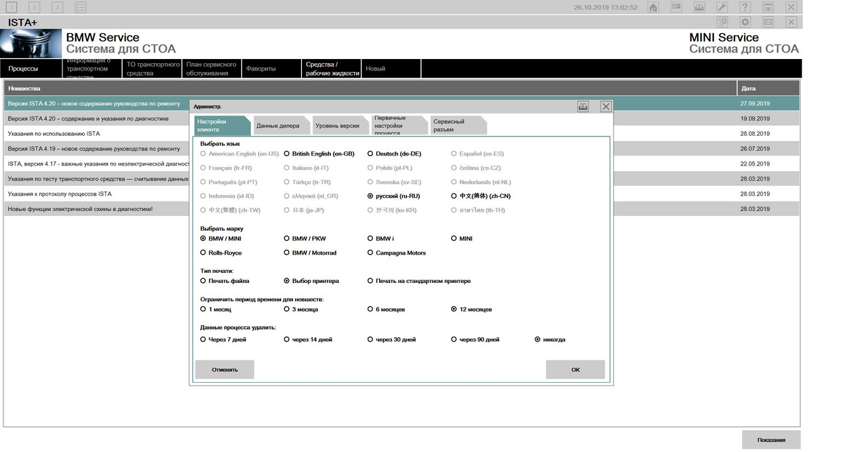Confirm settings with OK button
Image resolution: width=868 pixels, height=452 pixels.
[x=575, y=370]
